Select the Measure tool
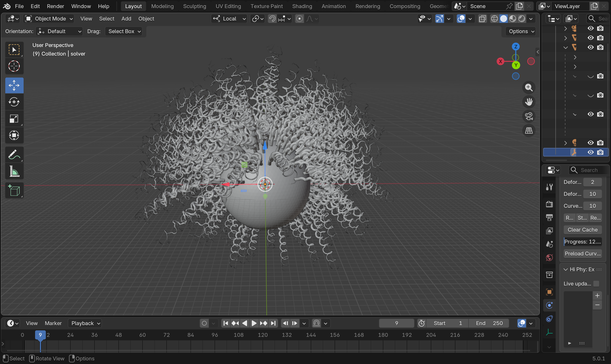The width and height of the screenshot is (611, 364). (x=14, y=171)
